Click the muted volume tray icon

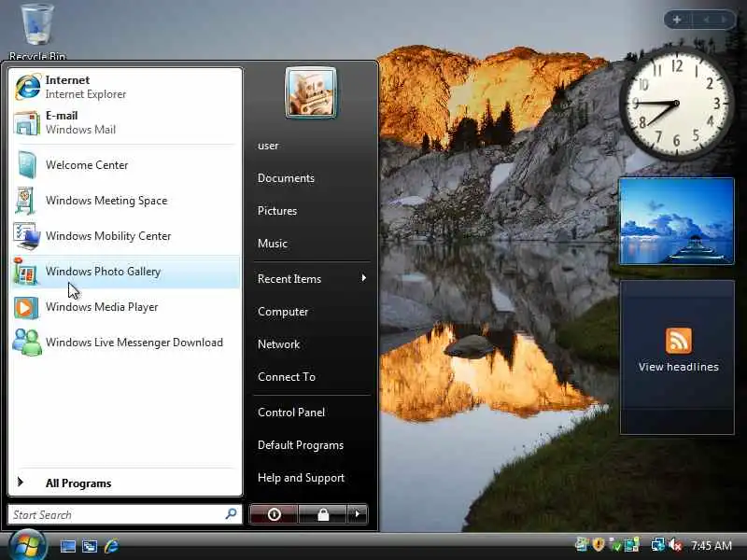pos(676,544)
